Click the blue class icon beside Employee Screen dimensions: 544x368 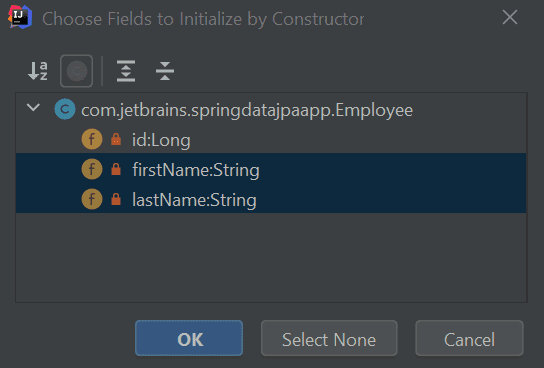point(65,109)
